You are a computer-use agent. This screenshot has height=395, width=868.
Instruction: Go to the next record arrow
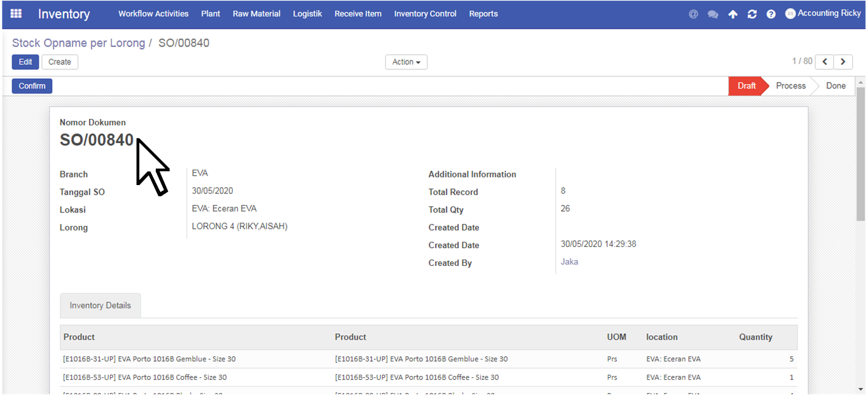tap(843, 62)
